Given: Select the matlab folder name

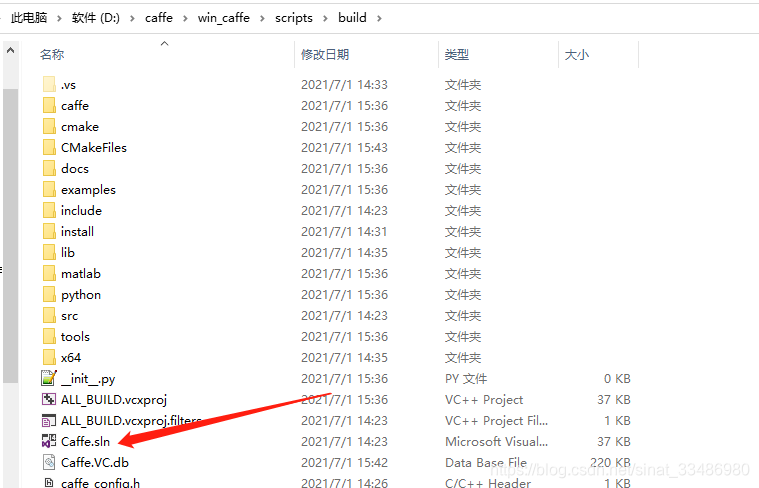Looking at the screenshot, I should (x=81, y=274).
